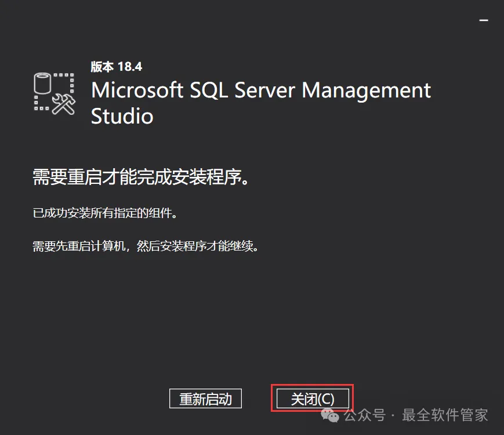Click the Microsoft SQL Server Management Studio title
504x435 pixels.
click(x=260, y=103)
